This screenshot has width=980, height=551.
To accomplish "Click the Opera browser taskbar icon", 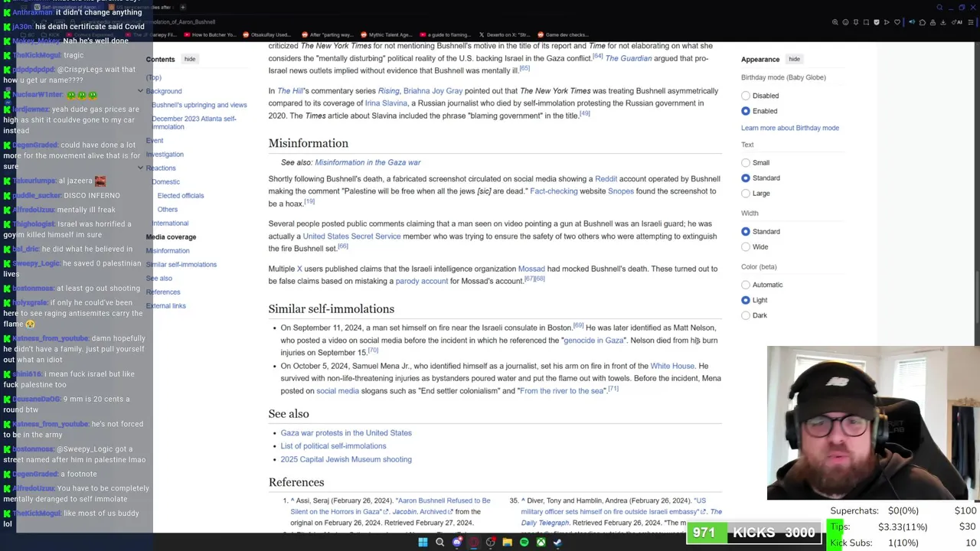I will click(474, 542).
